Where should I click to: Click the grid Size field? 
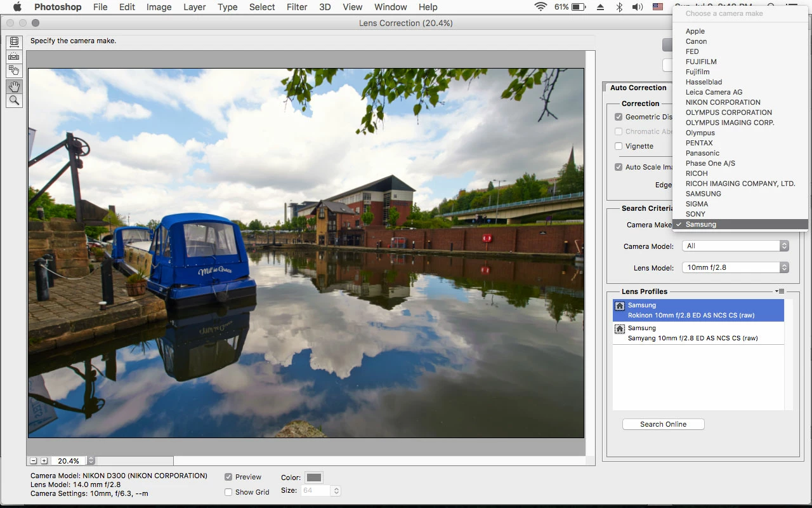316,491
